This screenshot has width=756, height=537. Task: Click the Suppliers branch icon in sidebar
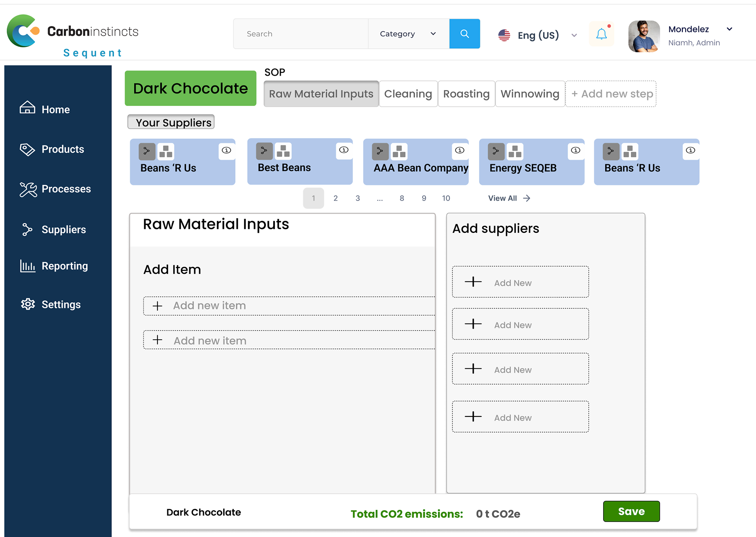point(27,230)
